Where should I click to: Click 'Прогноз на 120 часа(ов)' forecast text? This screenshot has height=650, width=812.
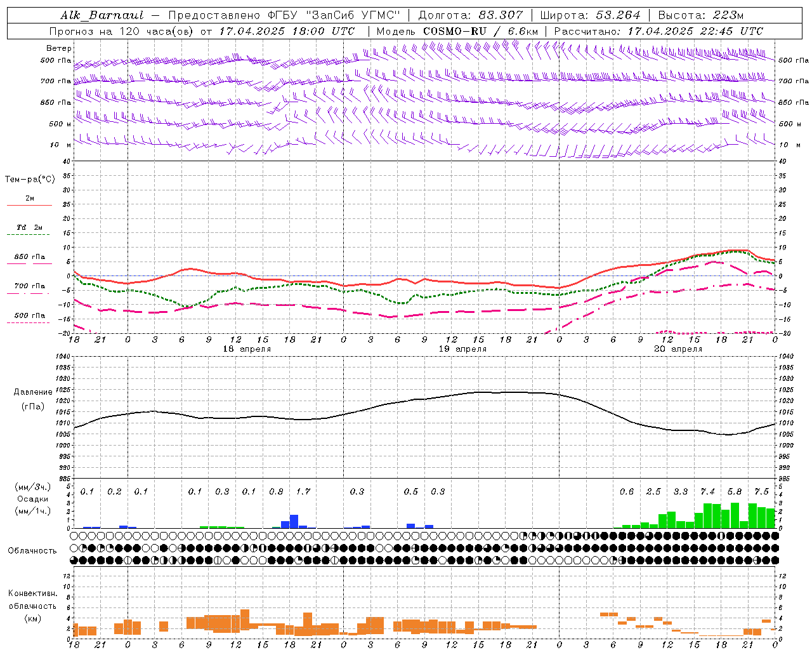point(122,31)
